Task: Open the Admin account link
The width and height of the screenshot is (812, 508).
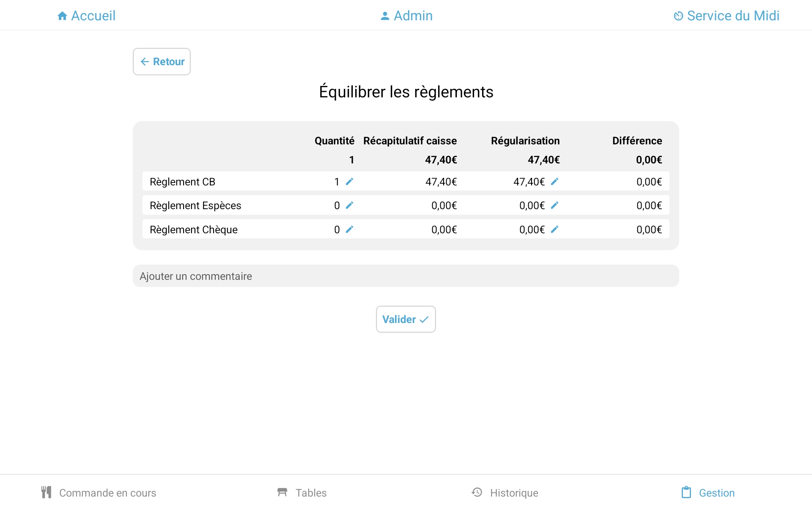Action: 406,16
